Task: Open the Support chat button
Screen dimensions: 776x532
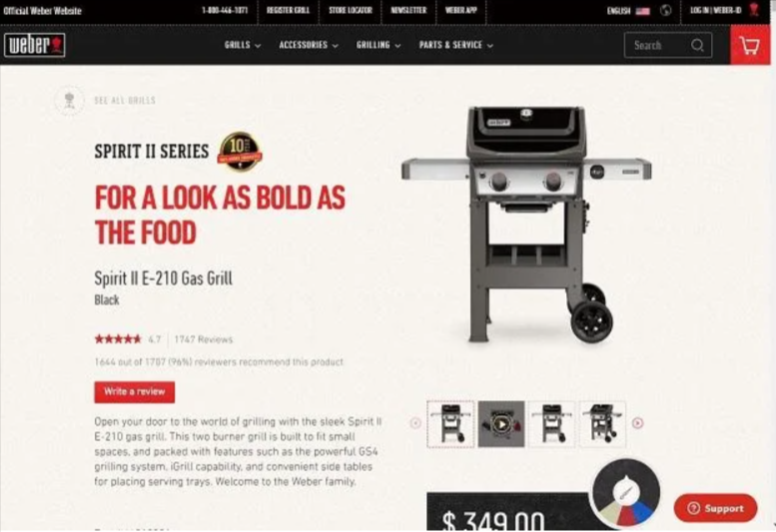Action: tap(716, 508)
